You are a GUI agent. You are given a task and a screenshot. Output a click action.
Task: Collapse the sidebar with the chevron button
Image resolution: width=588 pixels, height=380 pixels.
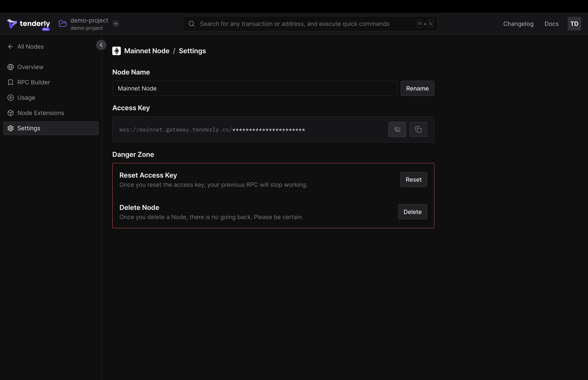[101, 45]
